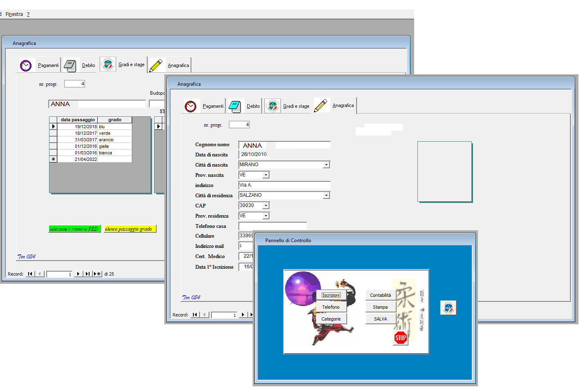The height and width of the screenshot is (392, 583).
Task: Click the Stampa button
Action: pos(381,307)
